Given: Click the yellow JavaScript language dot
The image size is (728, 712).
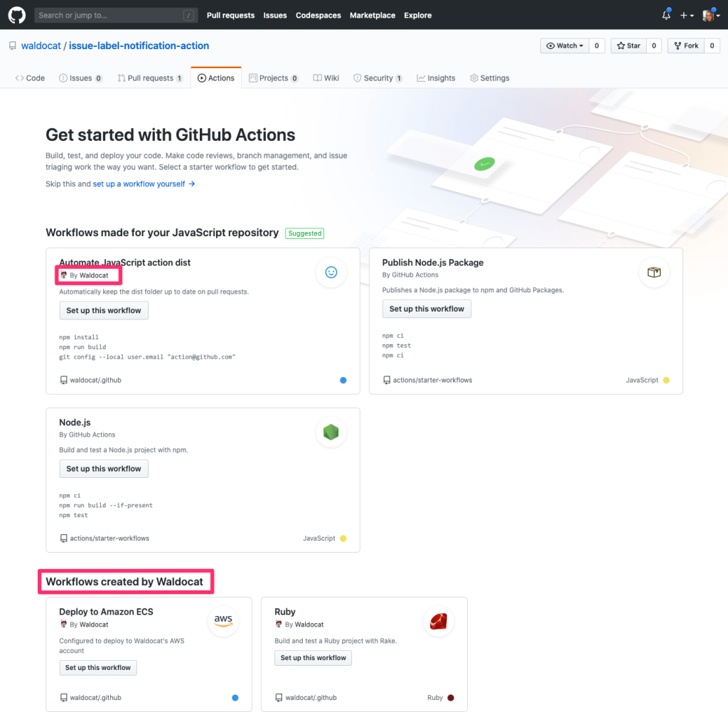Looking at the screenshot, I should [x=666, y=380].
